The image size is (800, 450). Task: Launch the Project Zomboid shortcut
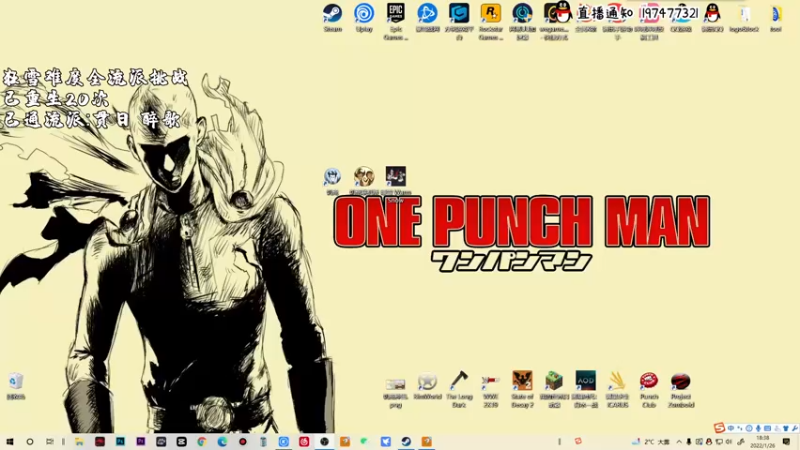(681, 389)
